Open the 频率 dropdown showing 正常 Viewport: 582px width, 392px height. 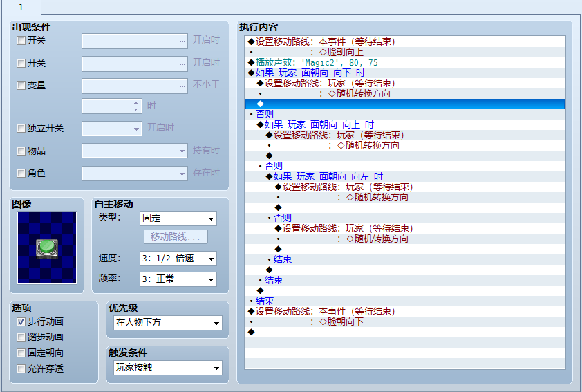[178, 279]
